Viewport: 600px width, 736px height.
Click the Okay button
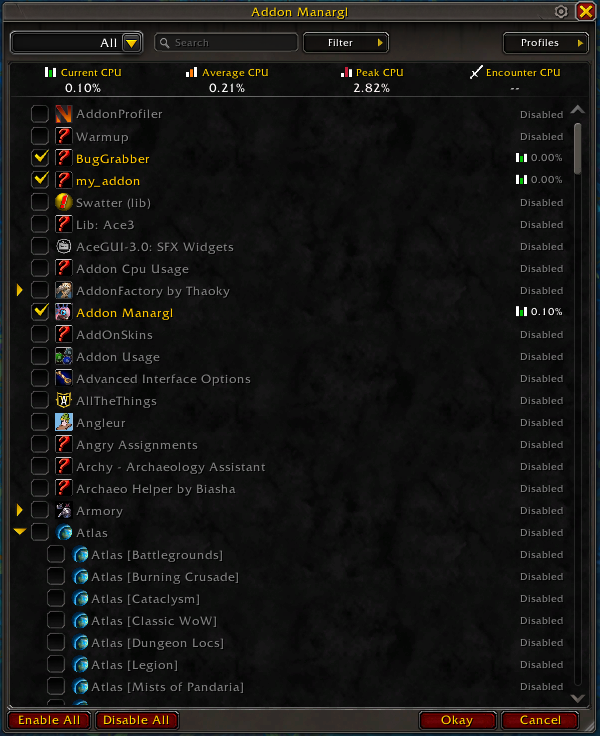pos(457,720)
